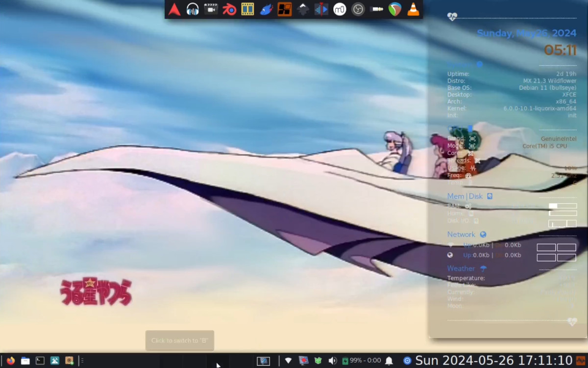588x368 pixels.
Task: Open Blender from the dock
Action: pyautogui.click(x=229, y=9)
